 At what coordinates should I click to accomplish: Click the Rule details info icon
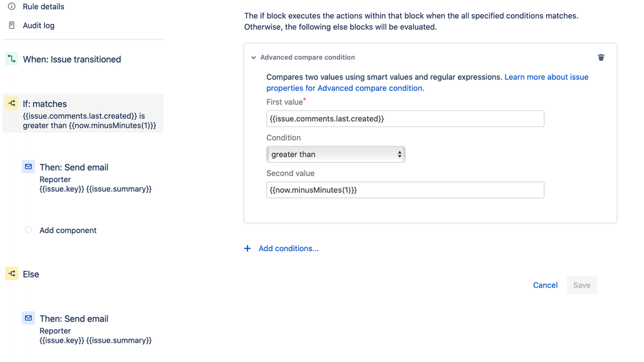coord(12,6)
